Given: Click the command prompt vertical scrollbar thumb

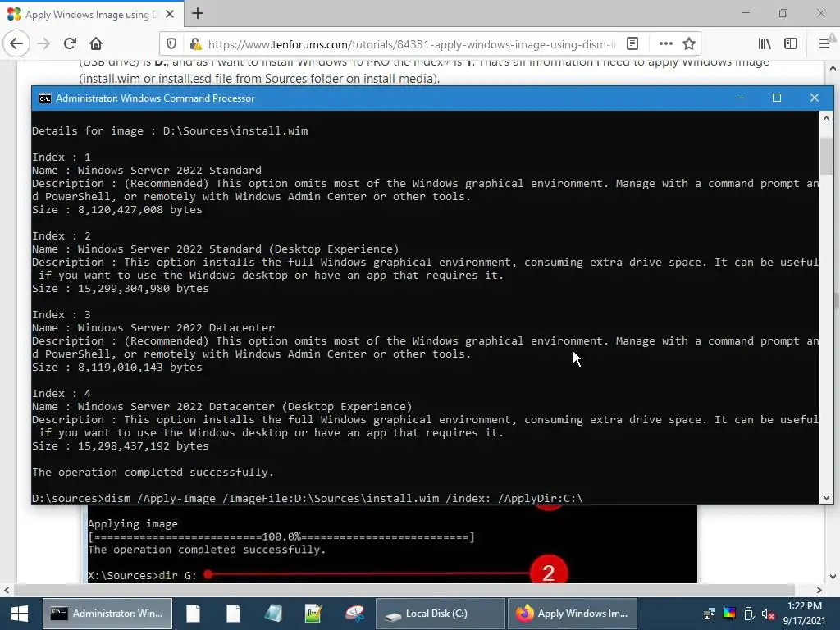Looking at the screenshot, I should [x=826, y=157].
